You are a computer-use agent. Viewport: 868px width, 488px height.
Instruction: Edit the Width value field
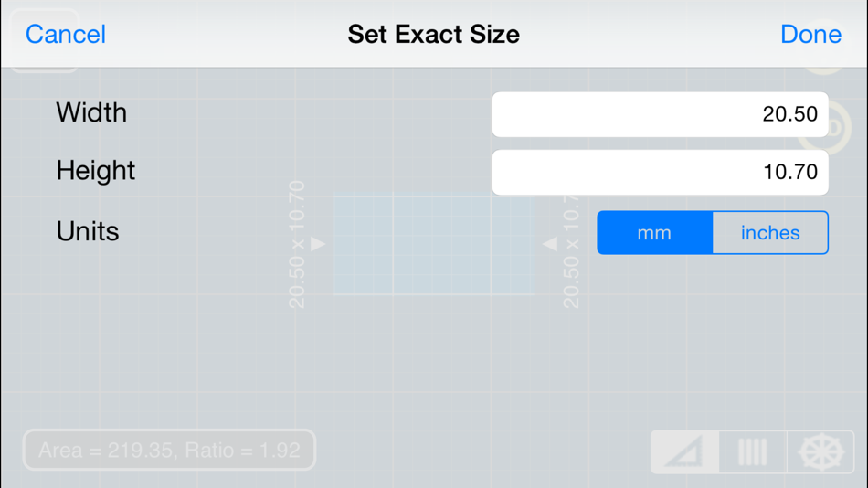click(x=660, y=114)
